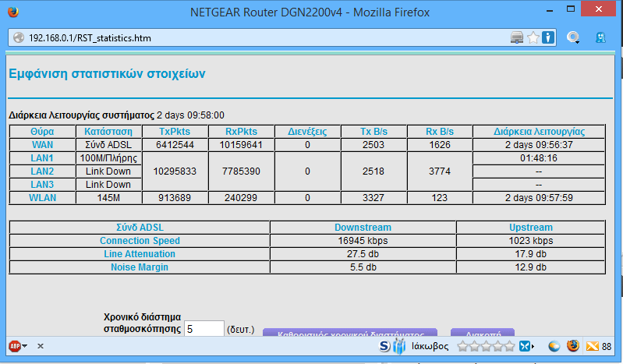This screenshot has height=364, width=623.
Task: Click the TxPkts column header
Action: [x=175, y=132]
